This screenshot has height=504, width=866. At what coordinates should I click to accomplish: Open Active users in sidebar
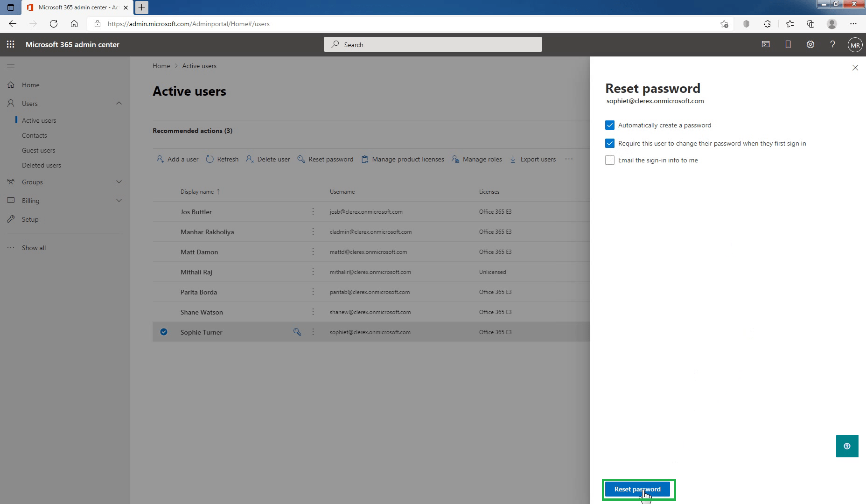point(39,120)
